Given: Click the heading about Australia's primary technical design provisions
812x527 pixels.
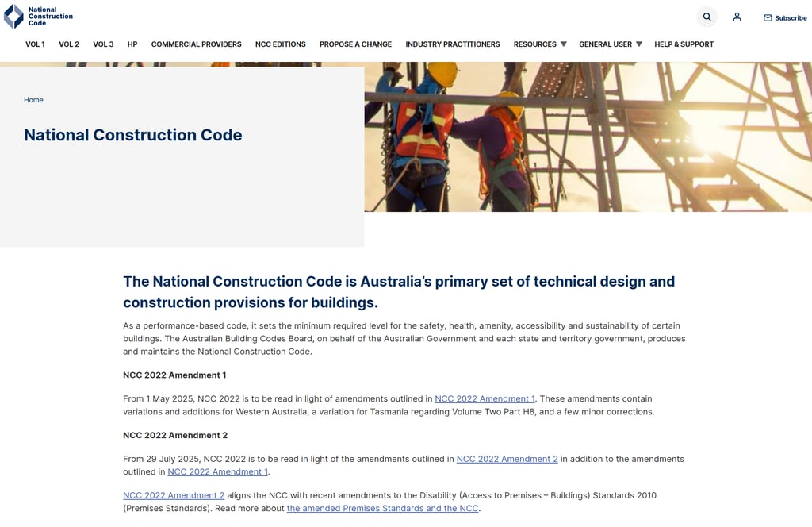Looking at the screenshot, I should coord(399,292).
